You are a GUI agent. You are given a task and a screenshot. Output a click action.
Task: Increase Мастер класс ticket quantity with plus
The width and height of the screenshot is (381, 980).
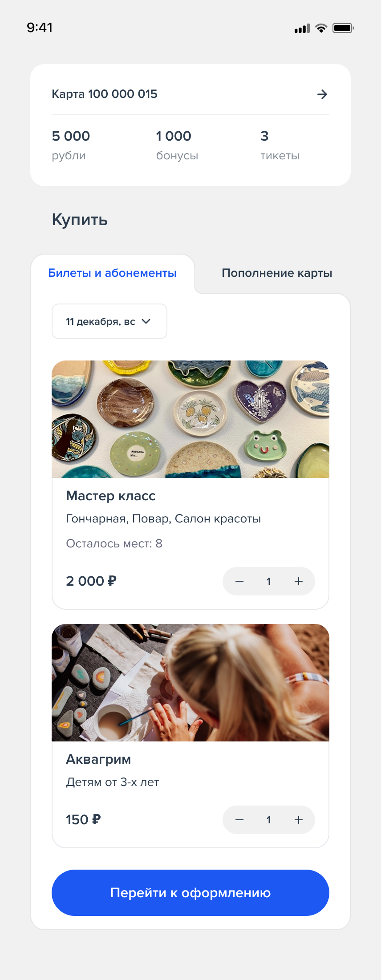(x=299, y=581)
